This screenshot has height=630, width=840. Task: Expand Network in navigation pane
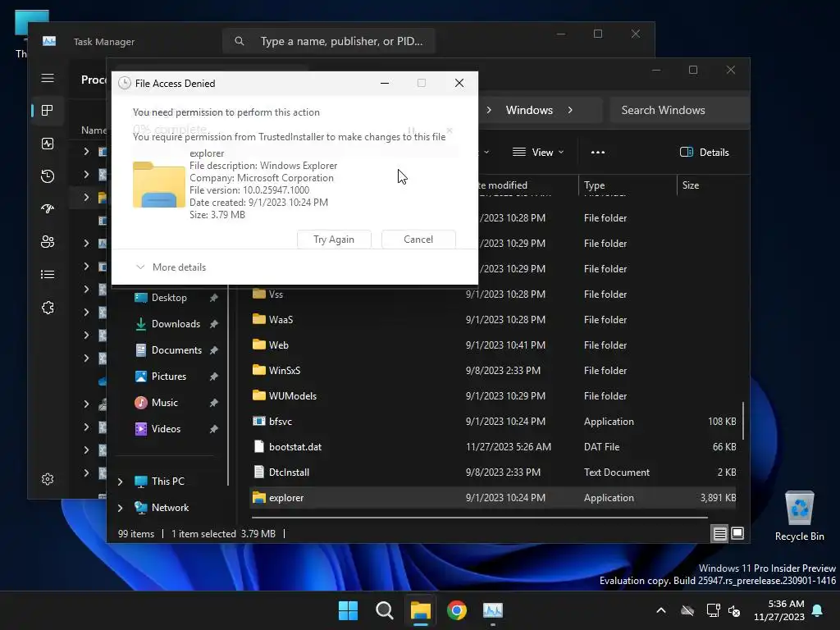click(x=121, y=508)
